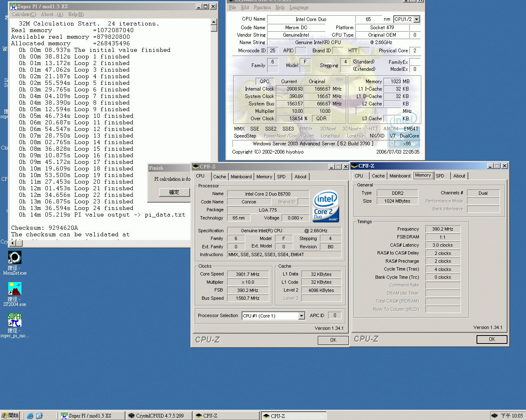Open the super_pi_mod desktop shortcut
The height and width of the screenshot is (420, 526).
(15, 325)
